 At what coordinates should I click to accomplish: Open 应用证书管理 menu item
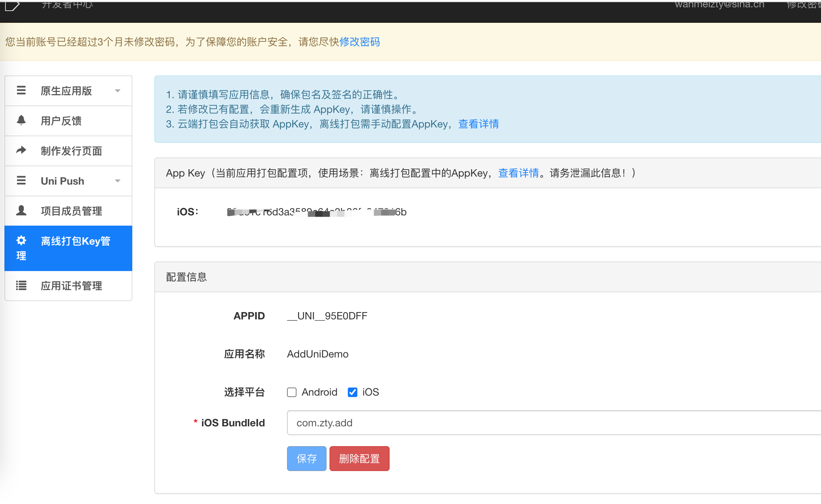coord(71,286)
